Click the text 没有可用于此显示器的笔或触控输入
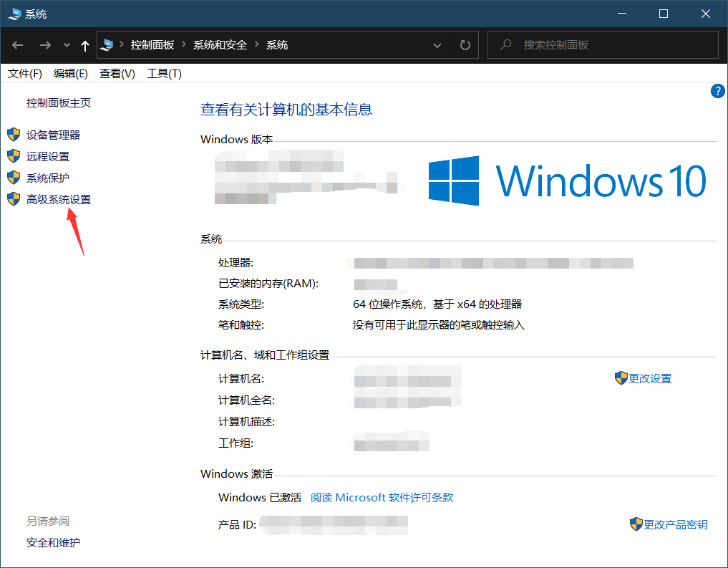 [x=439, y=325]
